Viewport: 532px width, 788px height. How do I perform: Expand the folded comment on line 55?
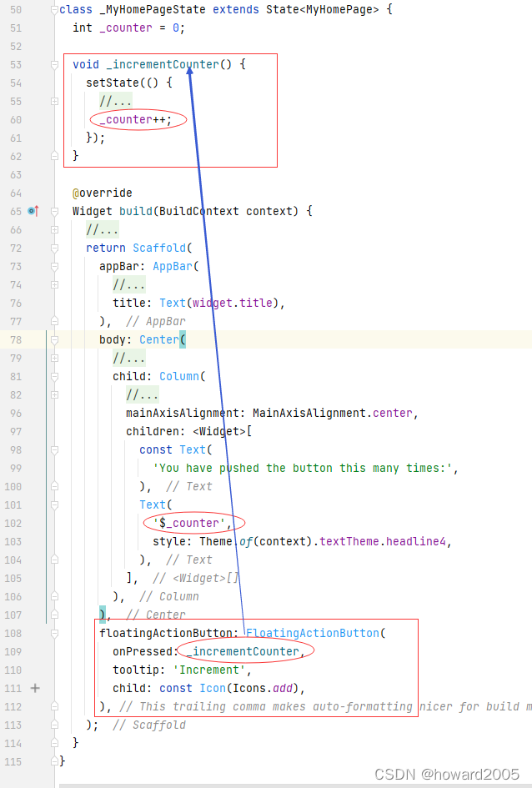point(54,101)
